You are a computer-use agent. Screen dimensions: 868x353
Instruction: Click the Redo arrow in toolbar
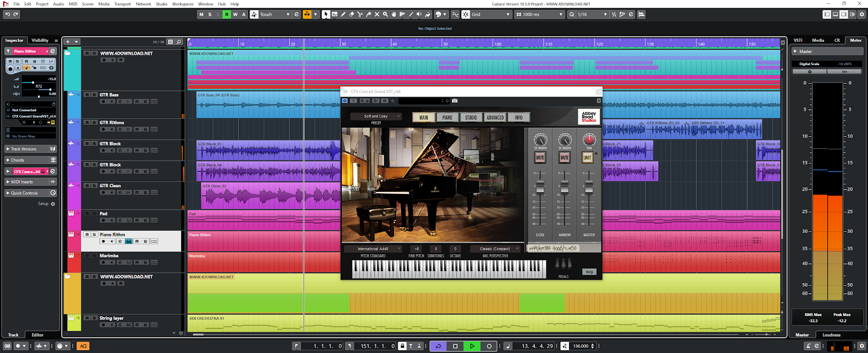tap(16, 14)
